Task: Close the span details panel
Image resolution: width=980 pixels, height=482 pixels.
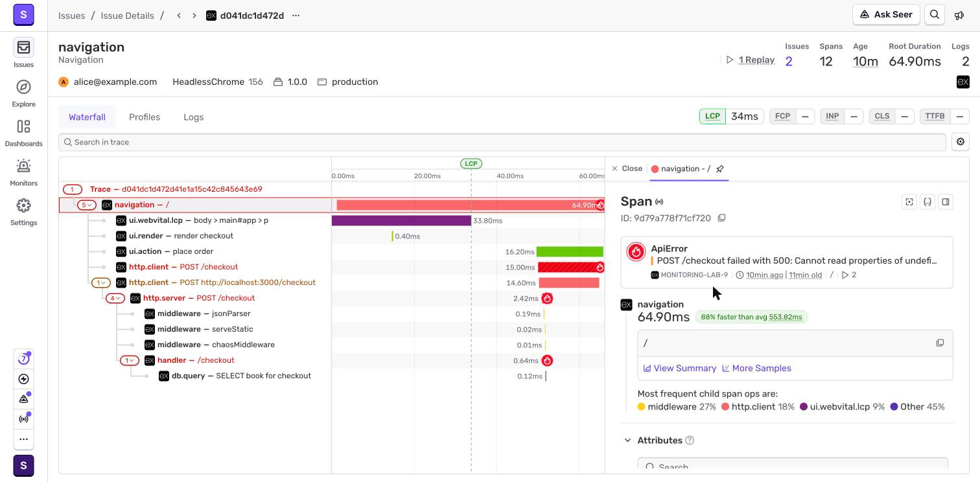Action: pos(627,168)
